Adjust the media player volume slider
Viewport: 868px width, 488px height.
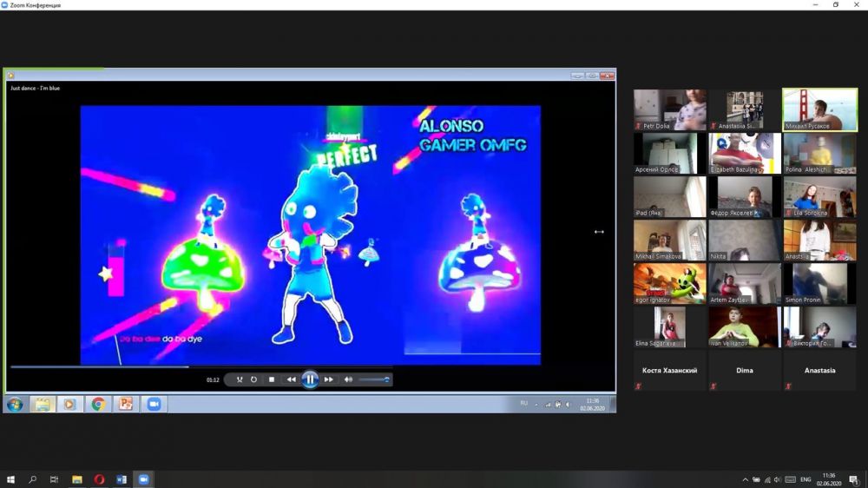373,379
